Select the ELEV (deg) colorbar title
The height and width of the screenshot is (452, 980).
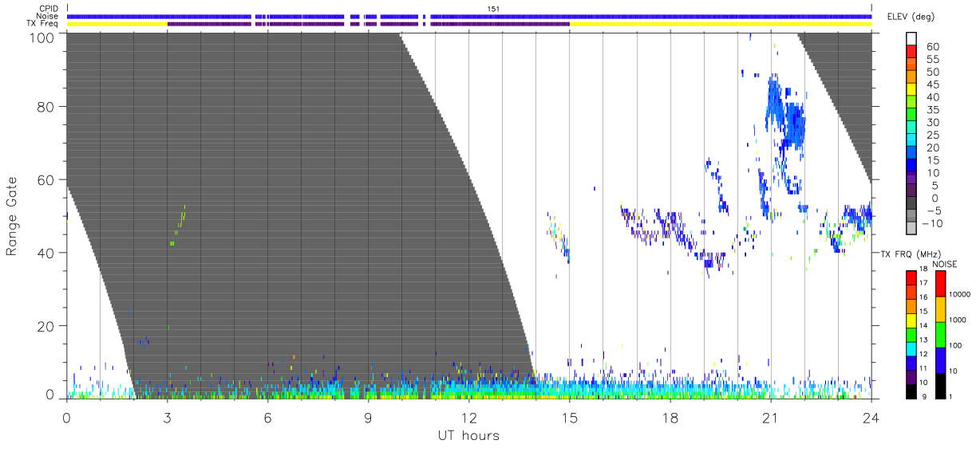coord(911,16)
